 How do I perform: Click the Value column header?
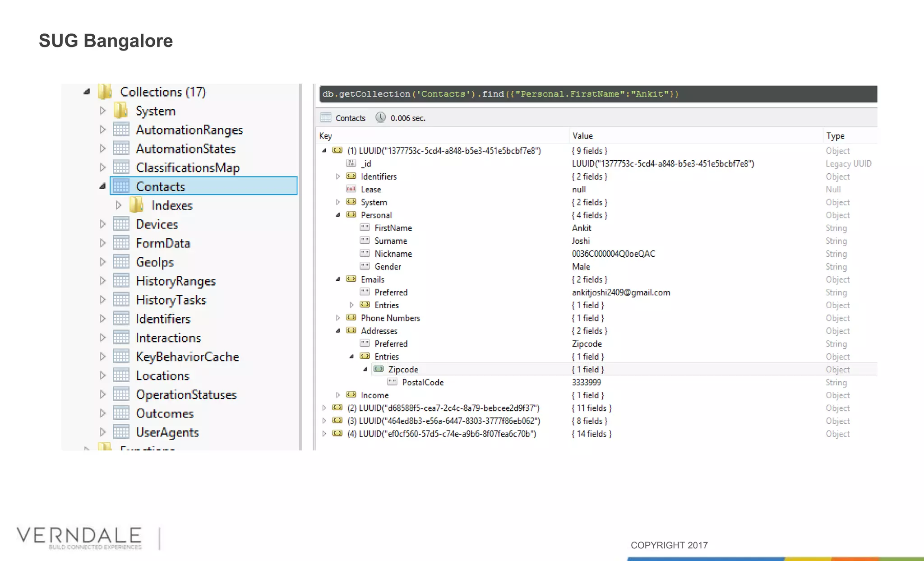582,136
